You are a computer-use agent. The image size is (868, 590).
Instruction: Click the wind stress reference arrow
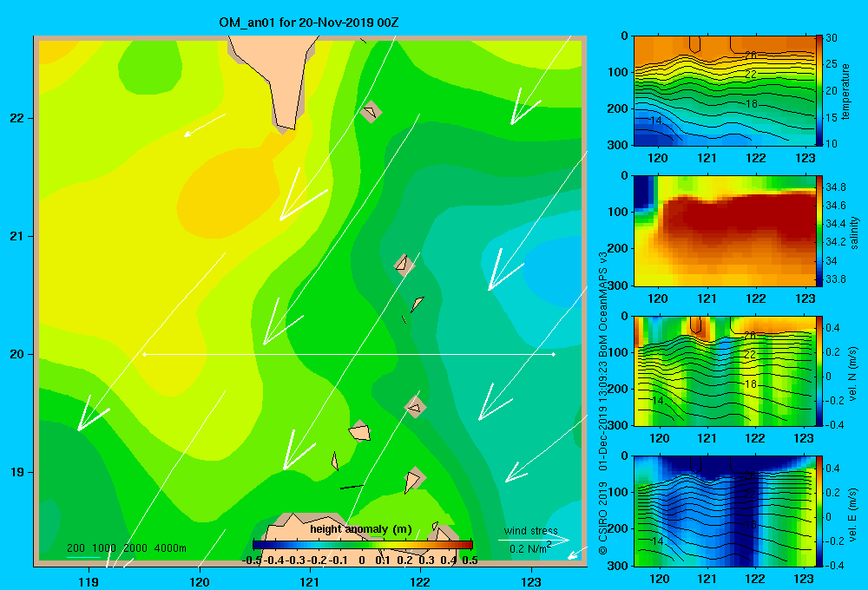(533, 540)
